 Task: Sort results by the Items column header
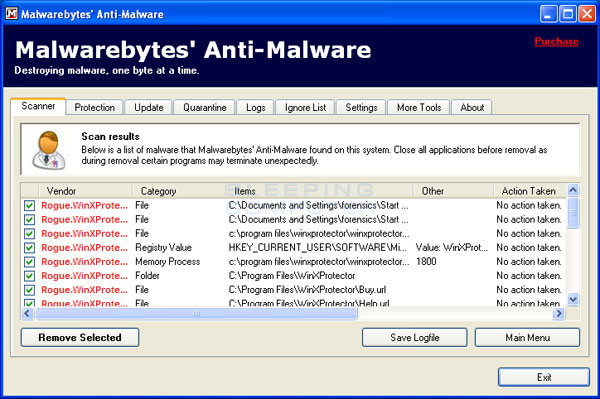pyautogui.click(x=319, y=191)
